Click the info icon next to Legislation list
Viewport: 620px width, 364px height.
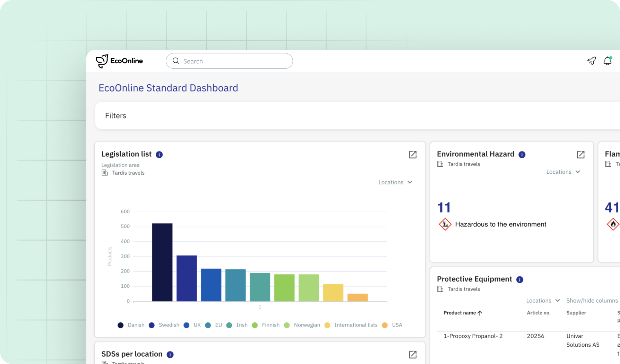coord(159,155)
